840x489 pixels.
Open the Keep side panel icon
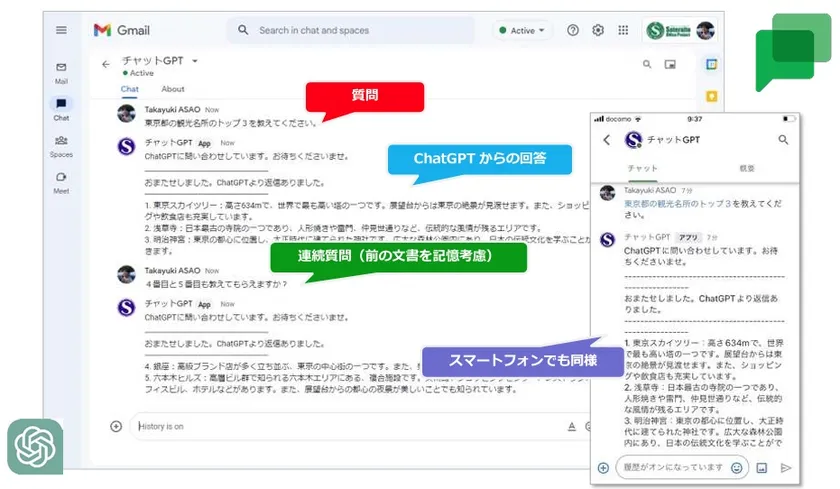click(x=711, y=96)
